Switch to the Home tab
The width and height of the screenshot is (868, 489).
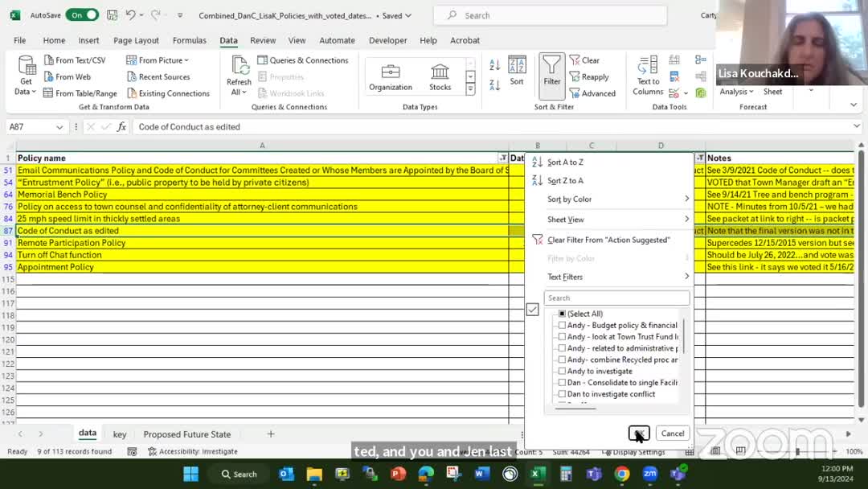point(54,40)
